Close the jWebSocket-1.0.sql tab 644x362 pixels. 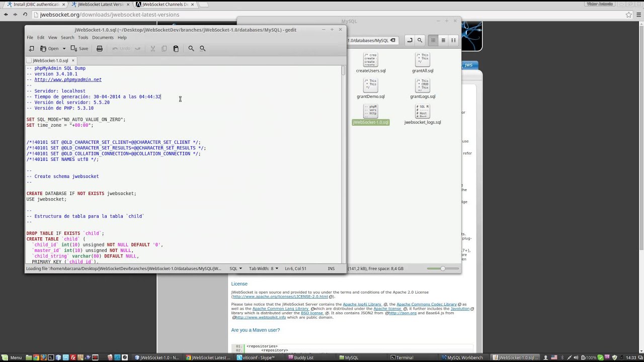point(72,60)
